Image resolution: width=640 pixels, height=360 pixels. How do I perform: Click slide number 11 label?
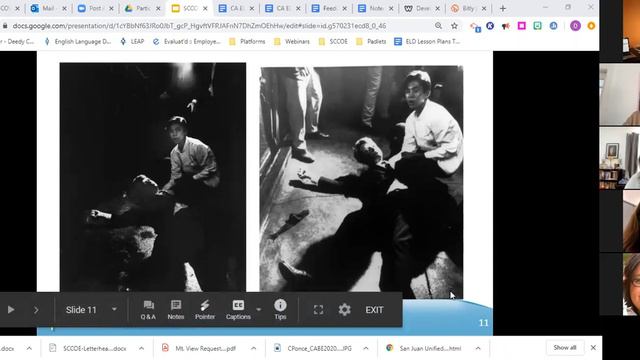click(483, 323)
